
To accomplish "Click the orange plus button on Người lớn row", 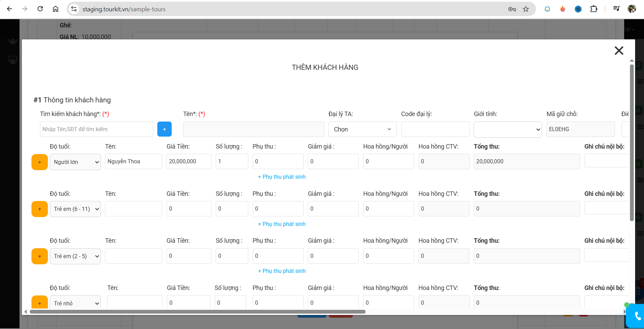I will point(40,162).
